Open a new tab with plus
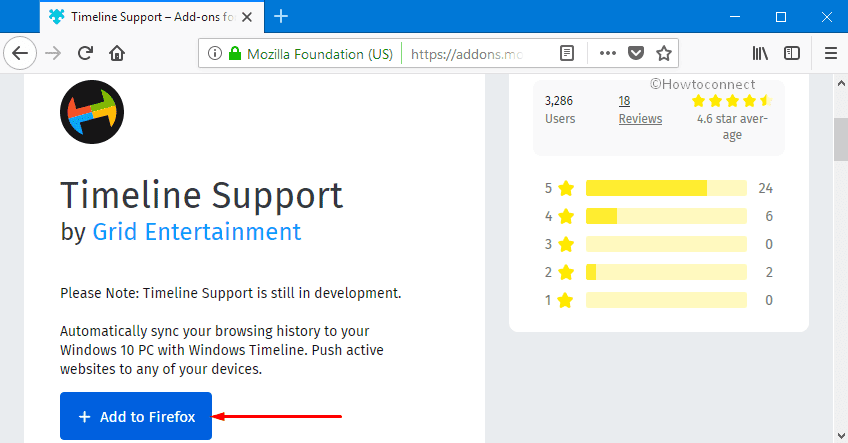The width and height of the screenshot is (848, 443). coord(281,16)
